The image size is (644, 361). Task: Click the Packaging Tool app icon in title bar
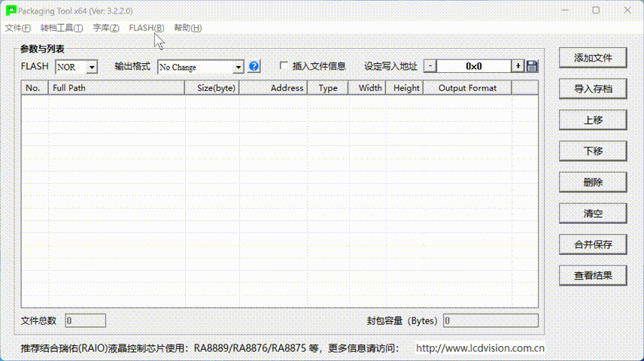pos(11,11)
